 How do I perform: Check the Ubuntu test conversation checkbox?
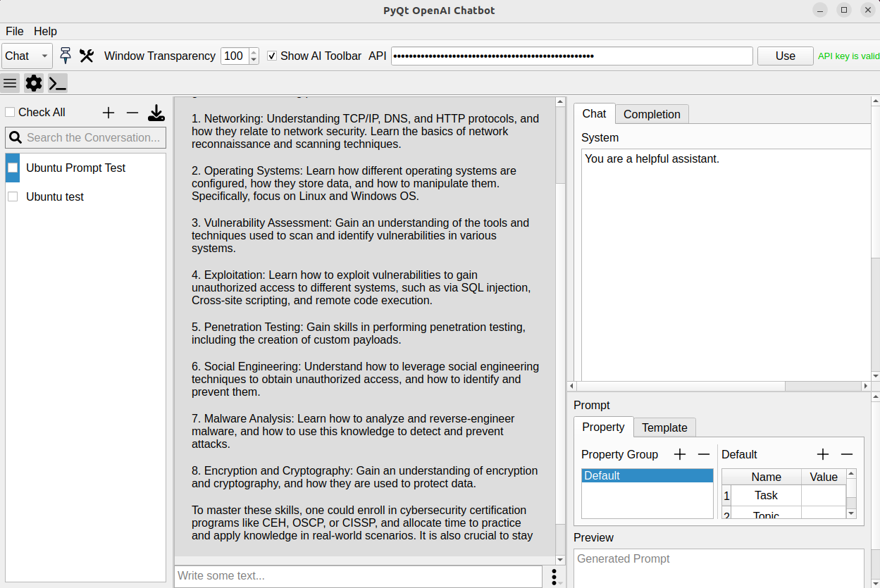(x=13, y=197)
